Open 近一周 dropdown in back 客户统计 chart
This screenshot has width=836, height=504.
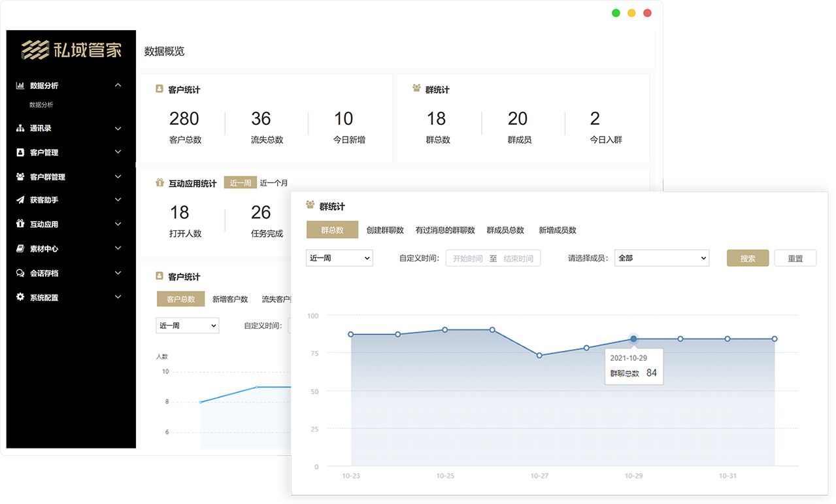click(187, 326)
